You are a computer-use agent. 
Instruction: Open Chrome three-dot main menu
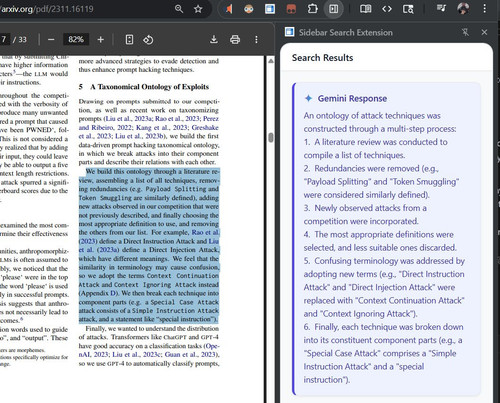tap(484, 9)
